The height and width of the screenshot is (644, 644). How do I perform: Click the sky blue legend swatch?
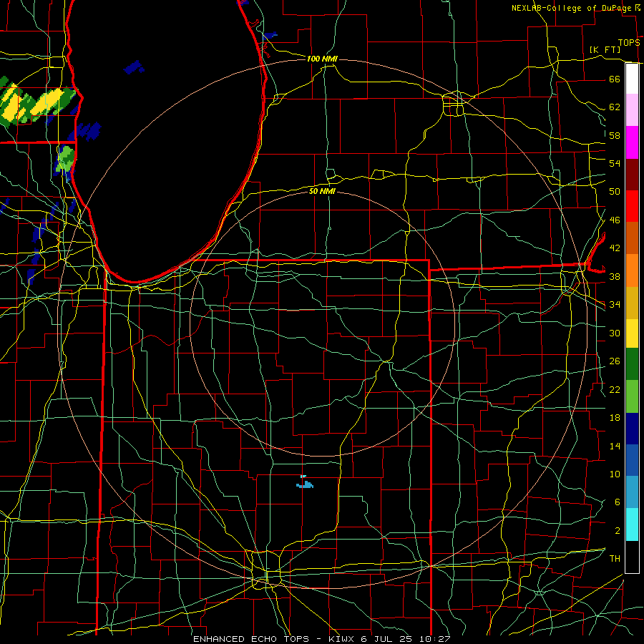[x=632, y=492]
